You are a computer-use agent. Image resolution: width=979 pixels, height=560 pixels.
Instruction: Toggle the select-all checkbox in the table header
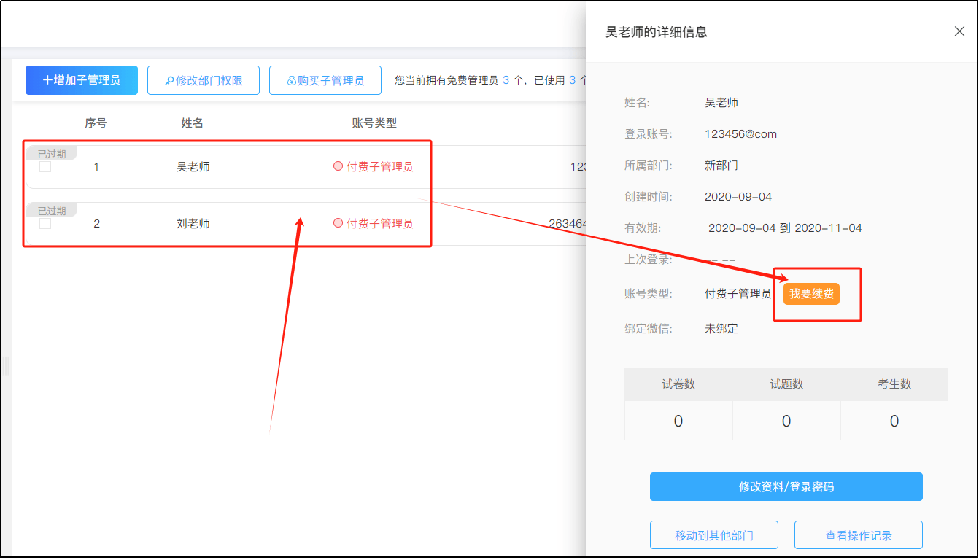pos(45,122)
